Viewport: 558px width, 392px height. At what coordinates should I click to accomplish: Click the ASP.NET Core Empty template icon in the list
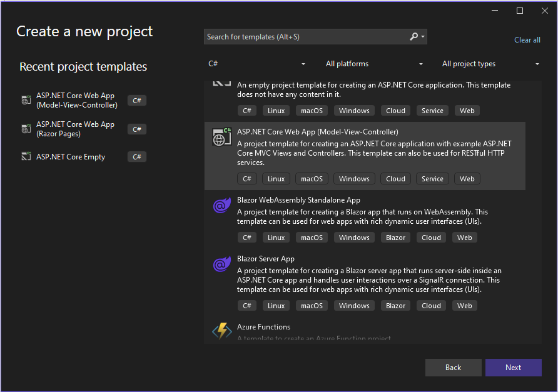click(x=221, y=84)
